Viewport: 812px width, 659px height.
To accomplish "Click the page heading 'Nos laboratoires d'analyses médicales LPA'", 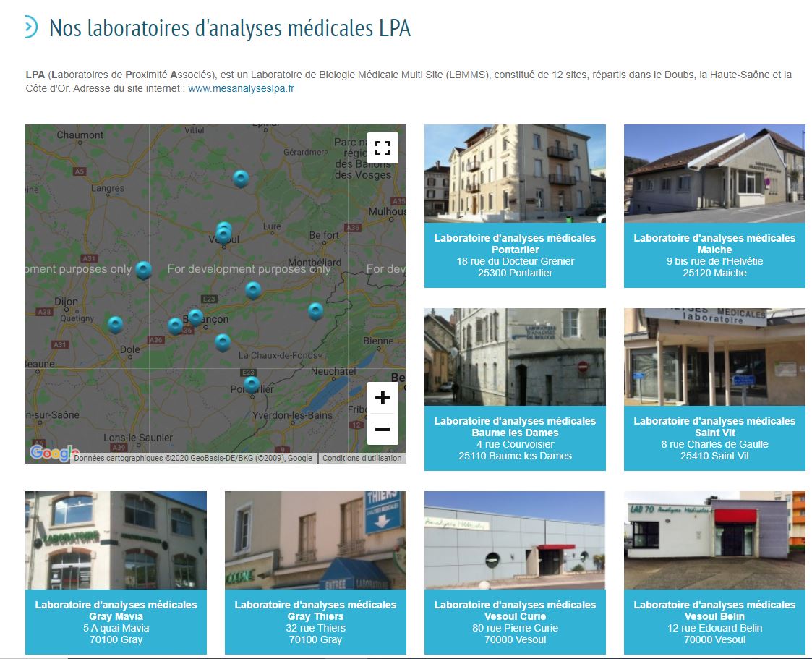I will coord(230,28).
